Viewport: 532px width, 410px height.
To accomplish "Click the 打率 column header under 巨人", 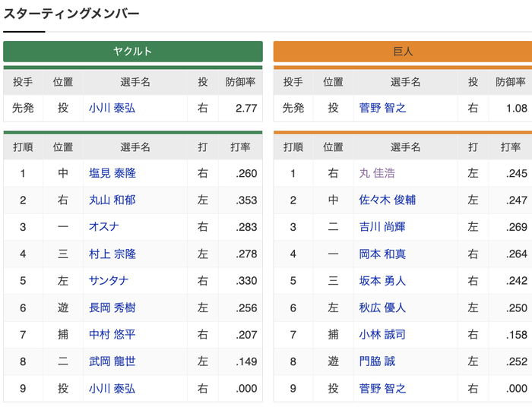I will tap(510, 147).
